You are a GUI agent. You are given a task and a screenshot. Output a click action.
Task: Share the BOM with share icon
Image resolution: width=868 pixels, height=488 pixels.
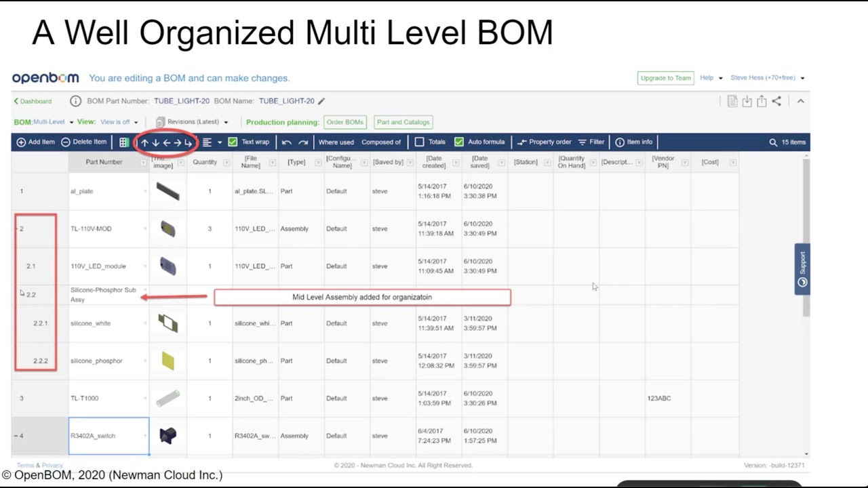pyautogui.click(x=776, y=101)
